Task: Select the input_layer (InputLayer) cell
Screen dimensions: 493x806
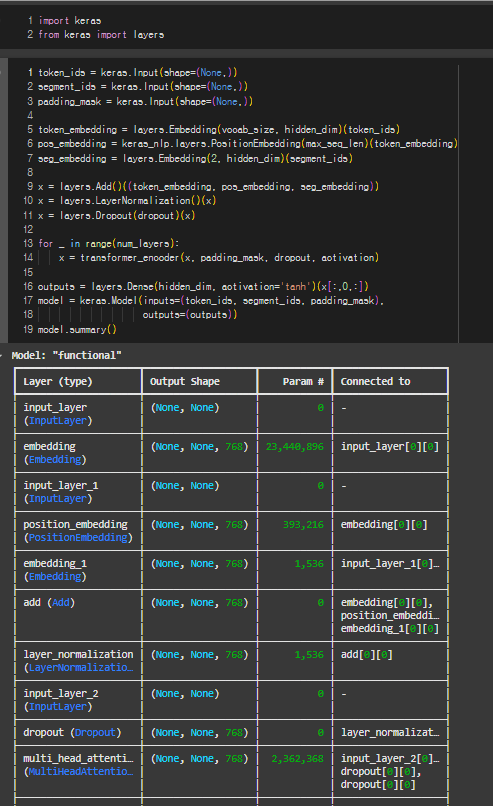Action: (x=79, y=414)
